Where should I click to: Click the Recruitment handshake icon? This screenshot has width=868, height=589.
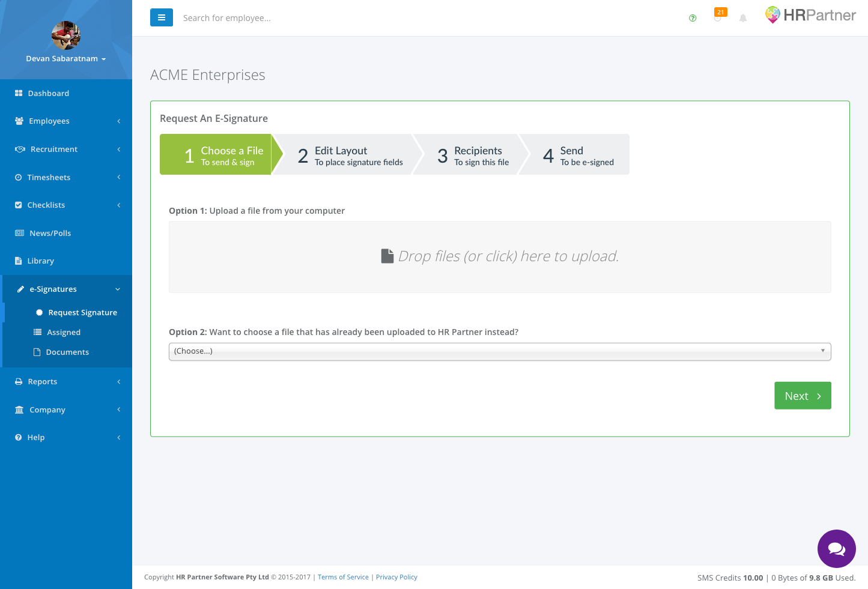point(20,149)
